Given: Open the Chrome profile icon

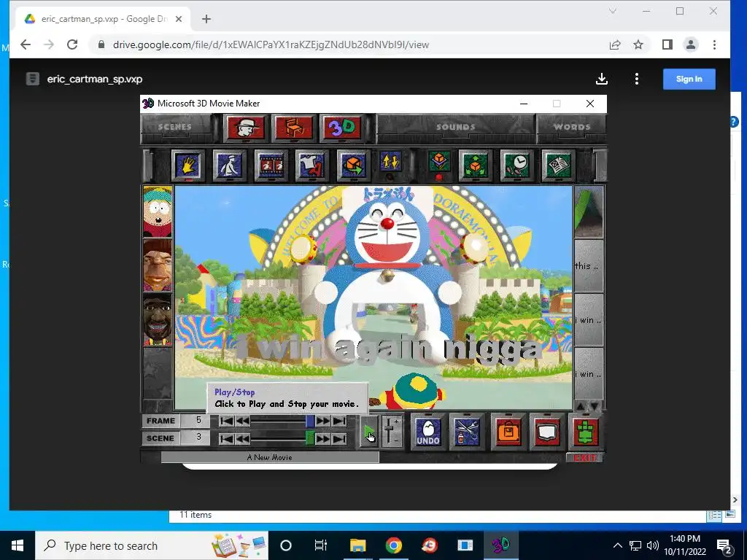Looking at the screenshot, I should tap(691, 44).
